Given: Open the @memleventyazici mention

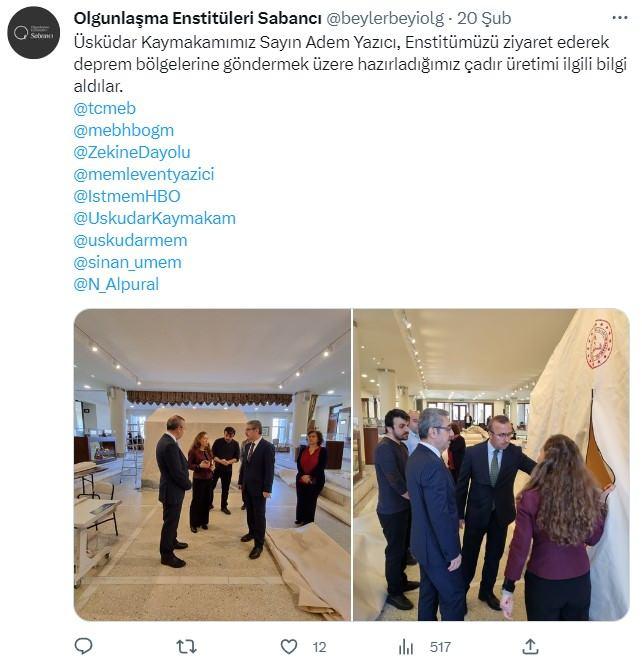Looking at the screenshot, I should [144, 174].
